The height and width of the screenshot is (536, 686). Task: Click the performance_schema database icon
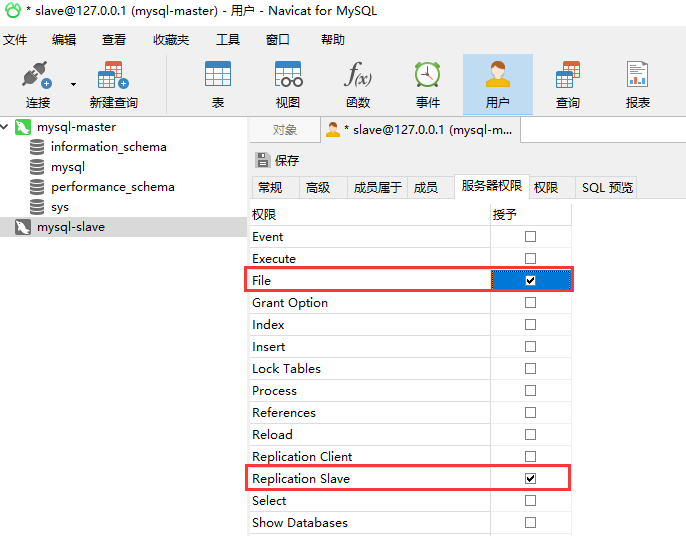point(37,187)
